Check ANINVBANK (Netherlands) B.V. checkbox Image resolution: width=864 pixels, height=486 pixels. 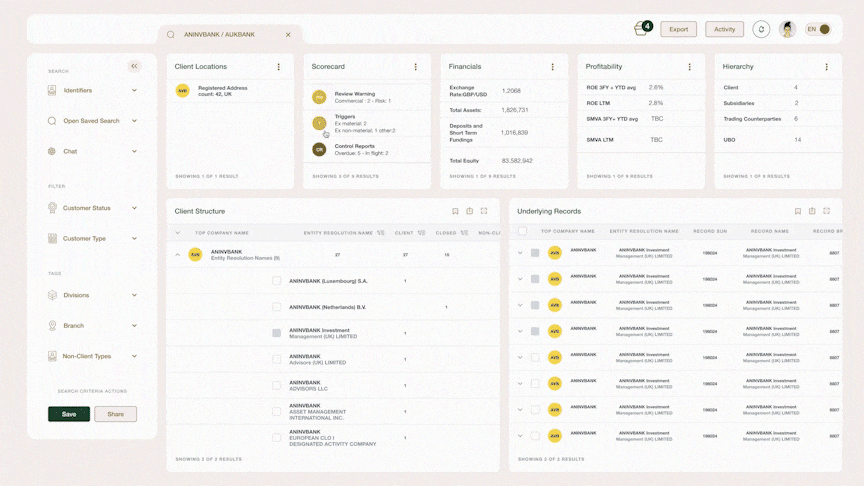pos(277,307)
